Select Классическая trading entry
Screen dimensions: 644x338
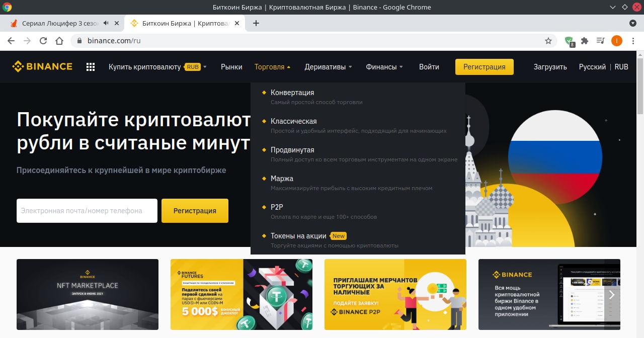[358, 126]
